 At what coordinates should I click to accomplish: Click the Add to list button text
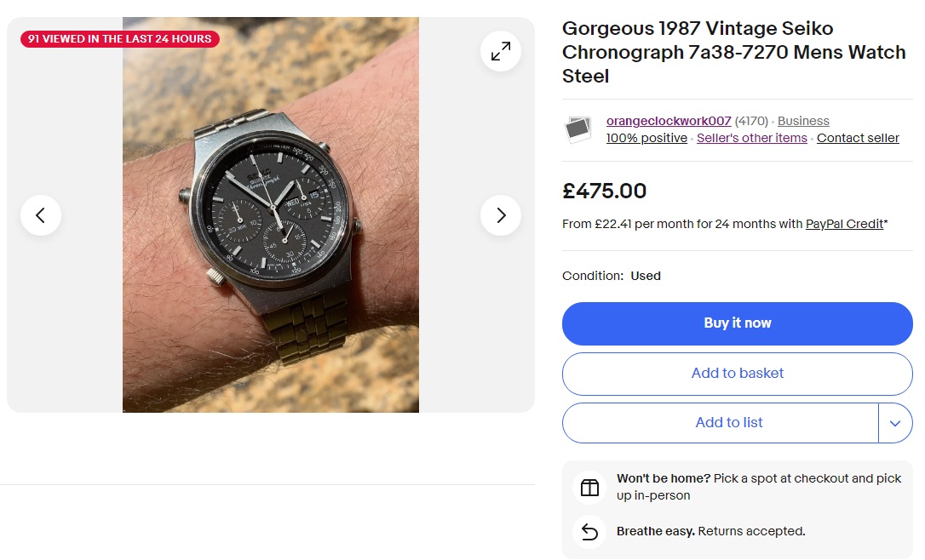pos(728,422)
